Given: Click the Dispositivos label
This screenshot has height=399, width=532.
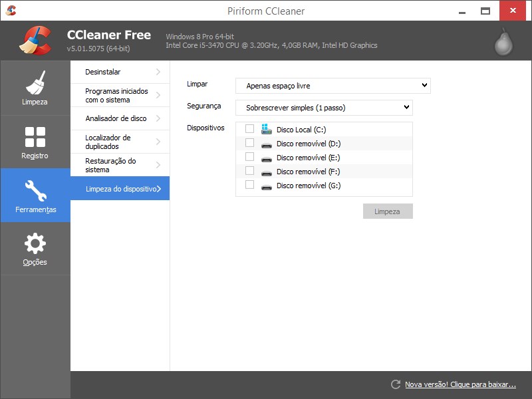Looking at the screenshot, I should 205,128.
